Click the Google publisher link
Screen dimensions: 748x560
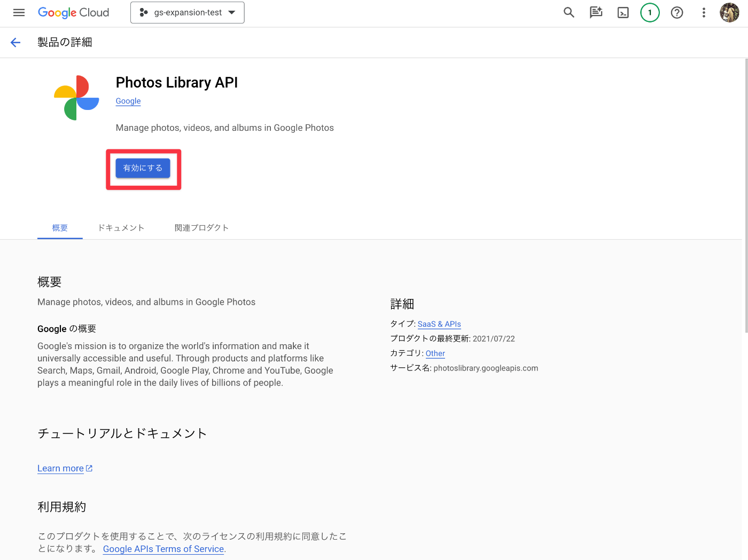pyautogui.click(x=128, y=101)
